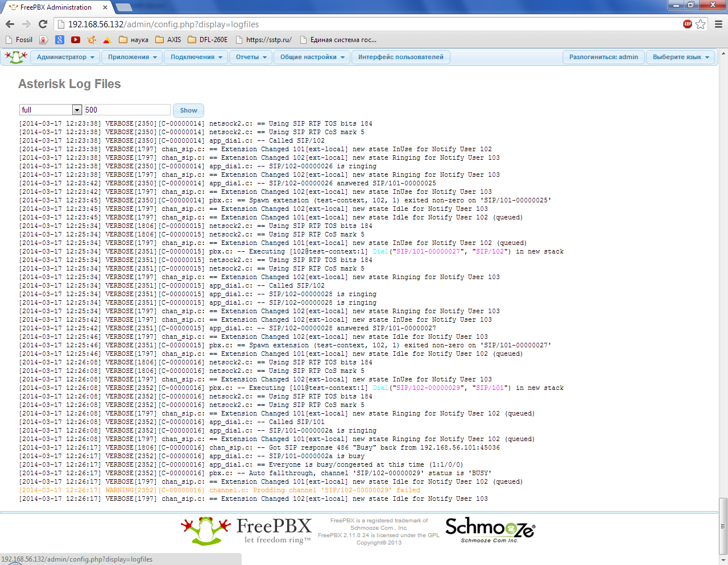This screenshot has height=565, width=728.
Task: Expand the 'full' log file dropdown
Action: tap(77, 110)
